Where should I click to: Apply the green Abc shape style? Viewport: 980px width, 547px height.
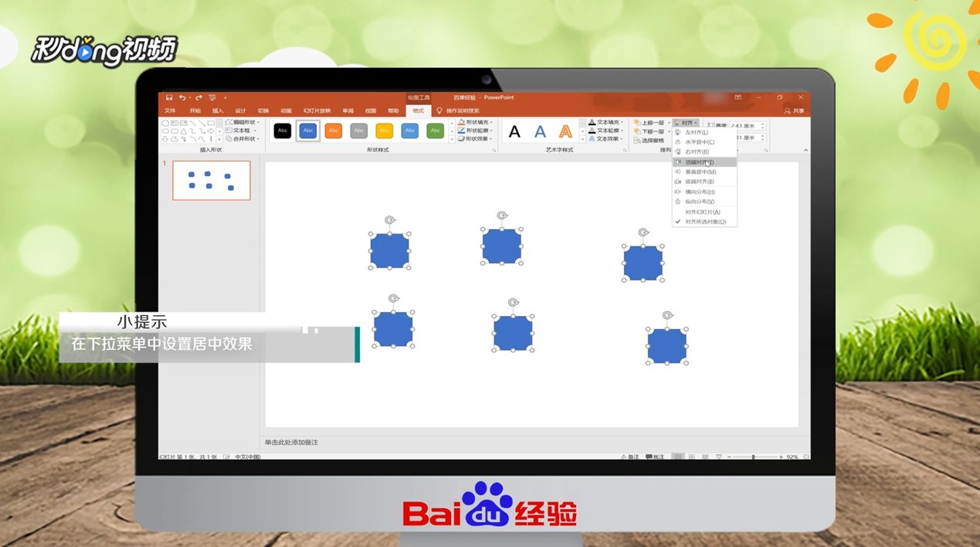click(x=436, y=131)
